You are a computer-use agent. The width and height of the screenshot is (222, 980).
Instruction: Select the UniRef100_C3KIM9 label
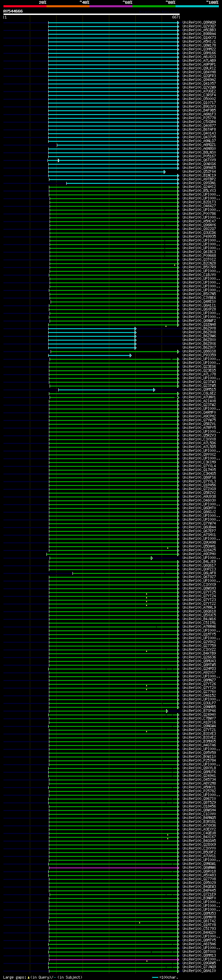point(199,462)
